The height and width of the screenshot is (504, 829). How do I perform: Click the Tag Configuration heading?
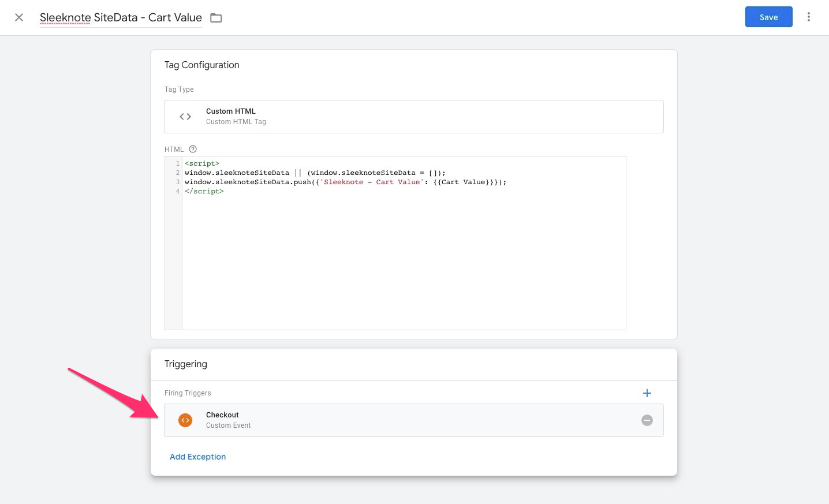pos(201,65)
